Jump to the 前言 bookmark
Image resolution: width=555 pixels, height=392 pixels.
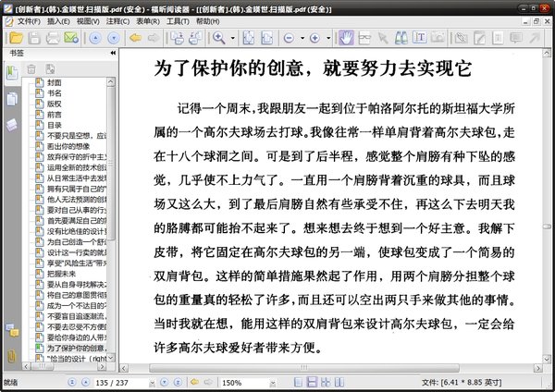[55, 115]
